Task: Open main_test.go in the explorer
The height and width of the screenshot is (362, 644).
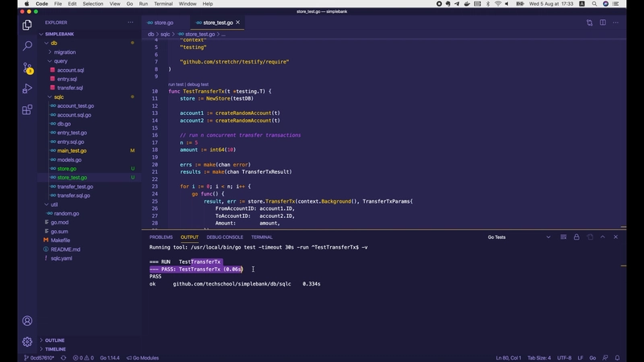Action: point(72,150)
